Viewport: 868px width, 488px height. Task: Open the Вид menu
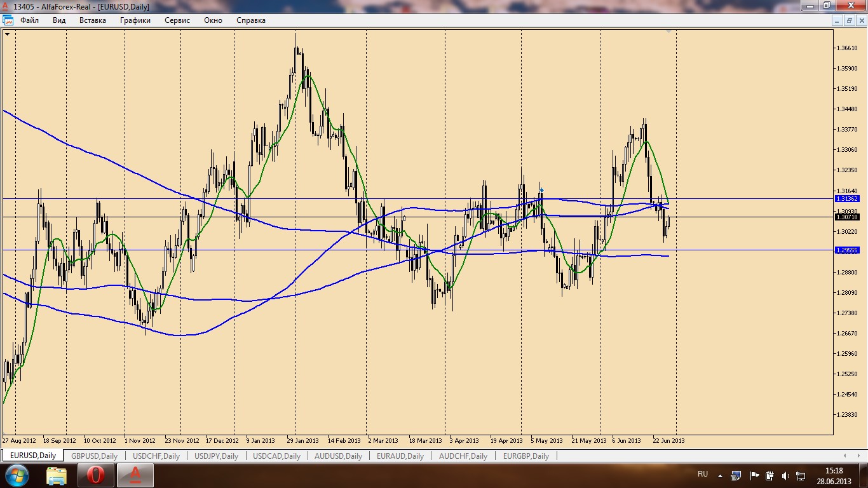click(59, 20)
